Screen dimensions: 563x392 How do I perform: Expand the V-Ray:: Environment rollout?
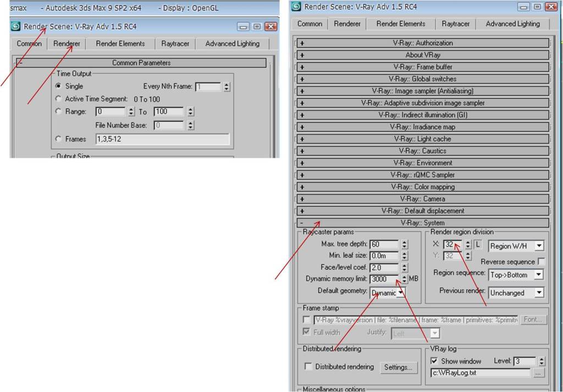coord(423,163)
